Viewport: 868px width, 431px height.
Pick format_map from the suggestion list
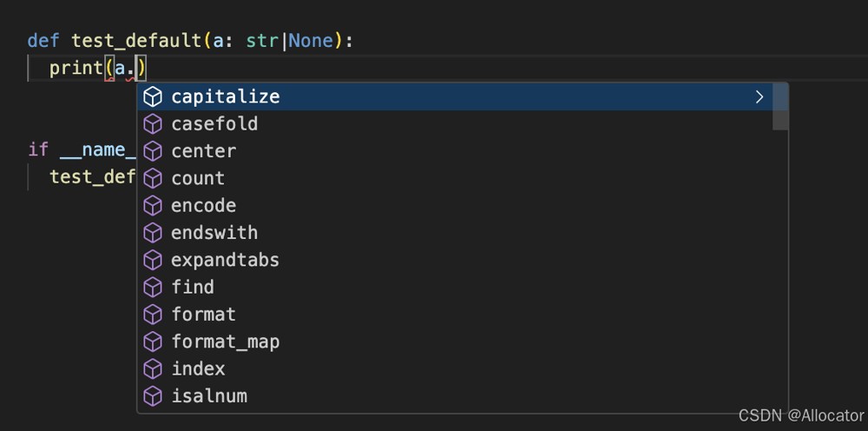point(225,341)
